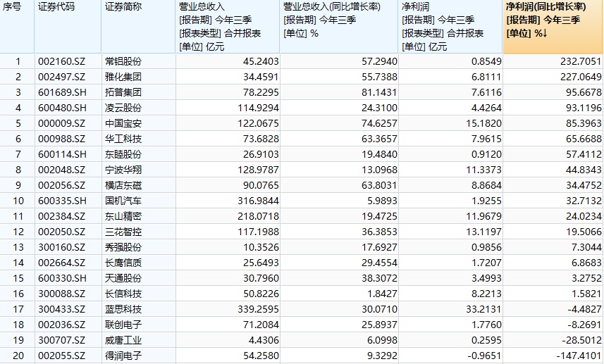This screenshot has width=604, height=364.
Task: Sort by 净利润(同比增长率) column header
Action: pos(553,27)
